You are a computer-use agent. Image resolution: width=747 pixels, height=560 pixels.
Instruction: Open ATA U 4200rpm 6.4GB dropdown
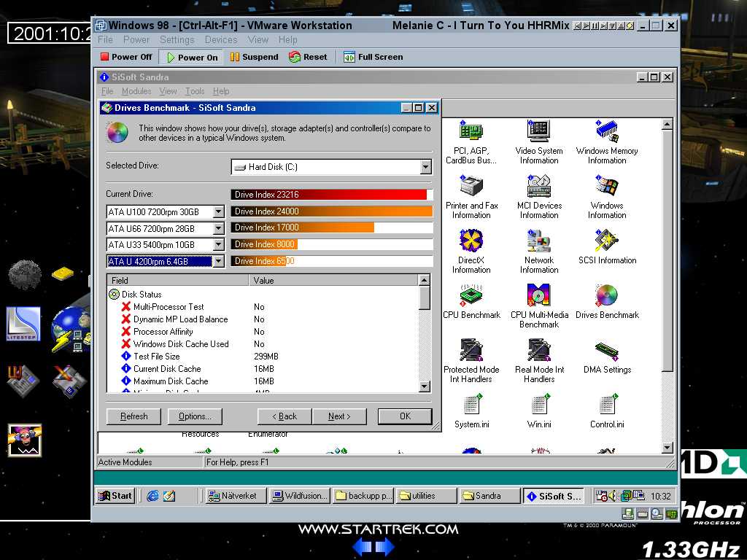218,261
